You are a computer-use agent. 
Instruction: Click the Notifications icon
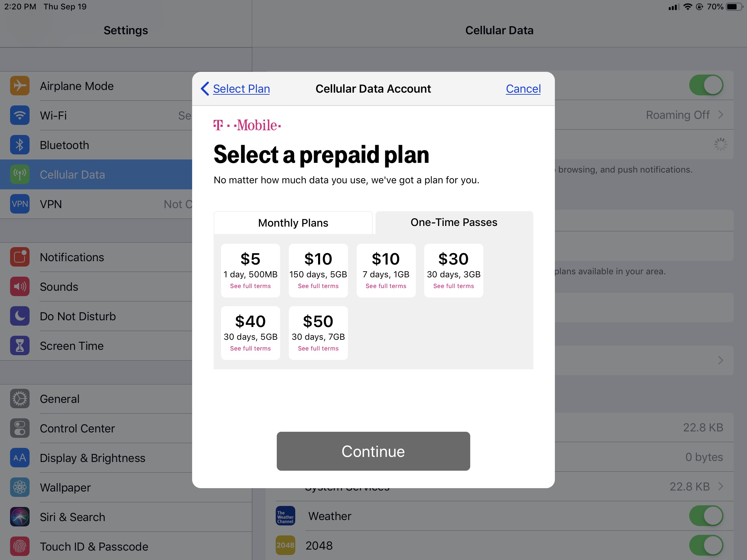[x=19, y=257]
